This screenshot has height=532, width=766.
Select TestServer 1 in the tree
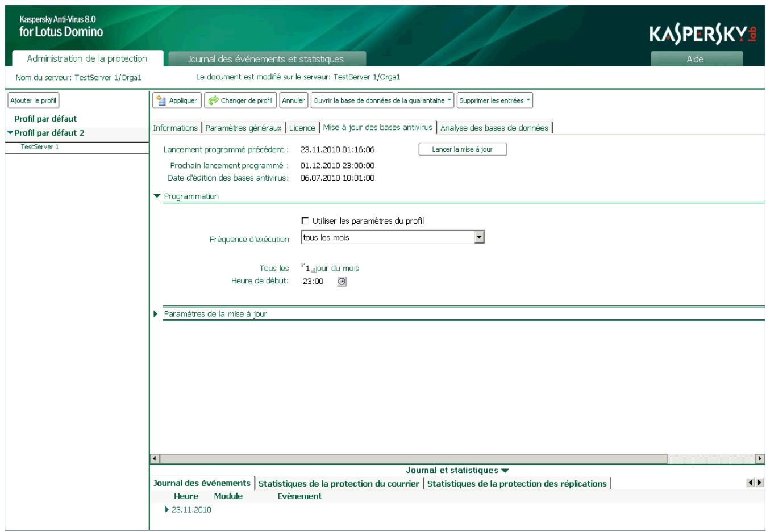(x=40, y=147)
